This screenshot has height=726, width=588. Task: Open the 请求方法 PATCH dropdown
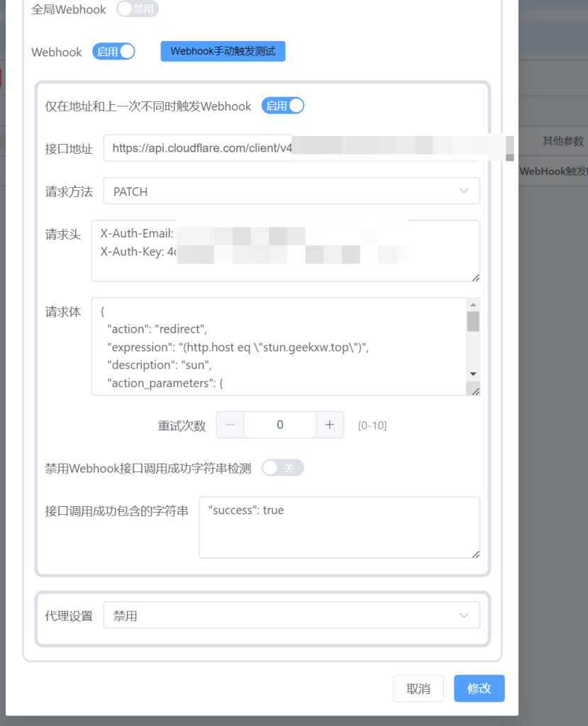(x=292, y=191)
